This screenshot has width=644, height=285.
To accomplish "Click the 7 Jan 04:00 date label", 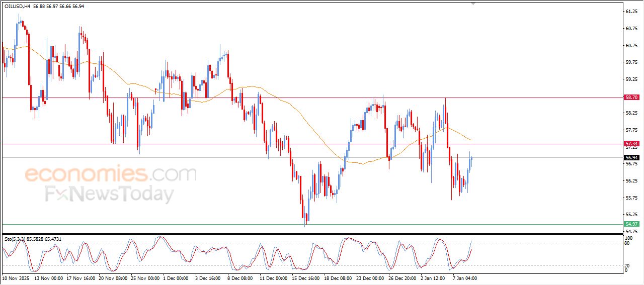I will click(x=464, y=278).
